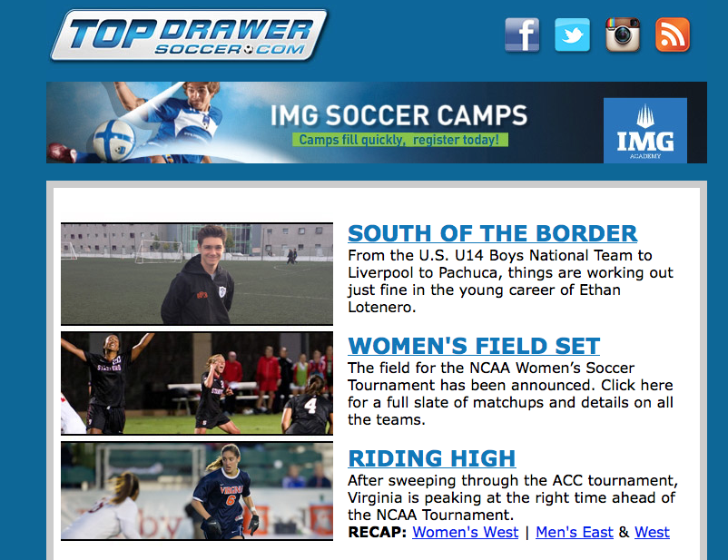
Task: Click the Virginia player number 6 photo
Action: (x=197, y=491)
